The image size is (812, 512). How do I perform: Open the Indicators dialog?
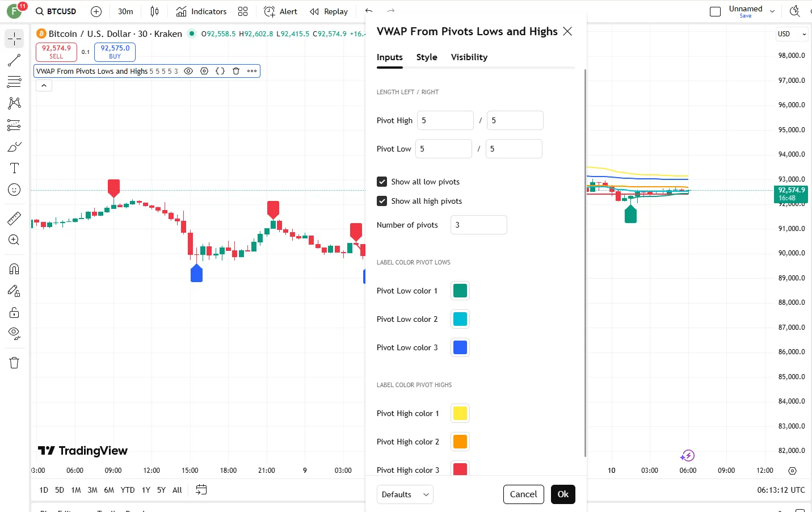click(201, 11)
